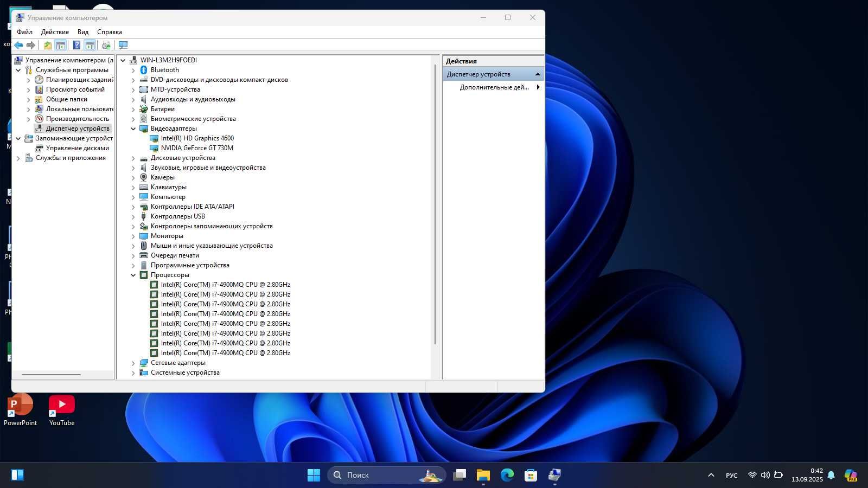The image size is (868, 488).
Task: Select Аудиовходы и аудиовыходы category
Action: point(193,99)
